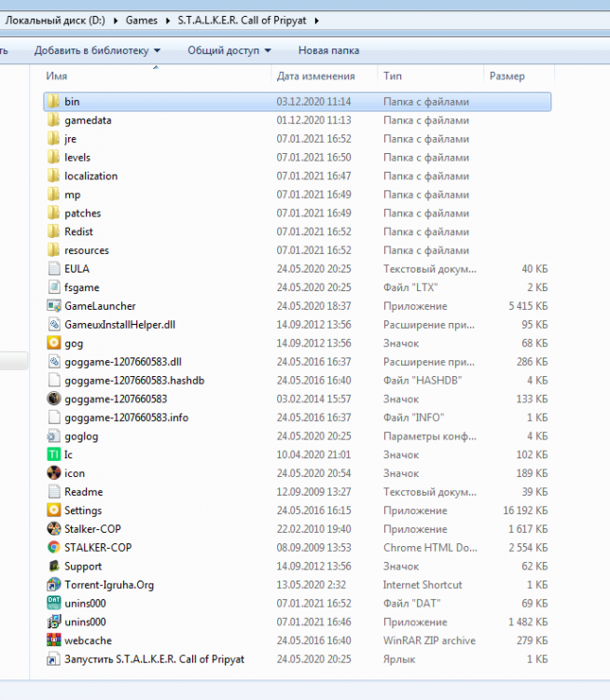Screen dimensions: 610x700
Task: Select the levels folder icon
Action: [53, 157]
